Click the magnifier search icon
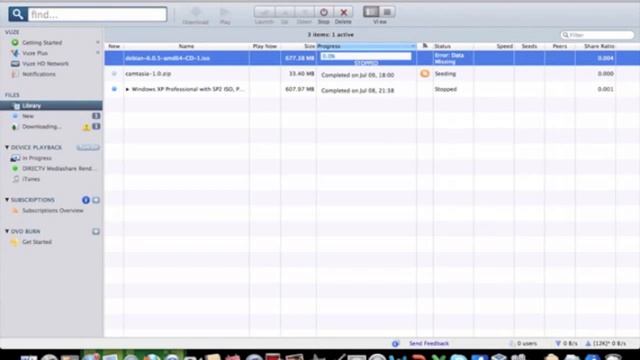This screenshot has height=360, width=640. click(18, 14)
